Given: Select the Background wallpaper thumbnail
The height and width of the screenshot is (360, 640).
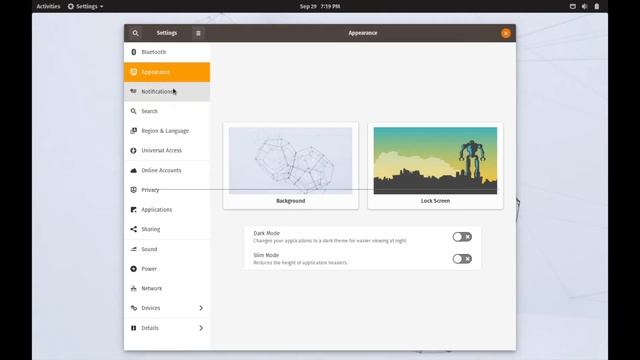Looking at the screenshot, I should point(291,160).
